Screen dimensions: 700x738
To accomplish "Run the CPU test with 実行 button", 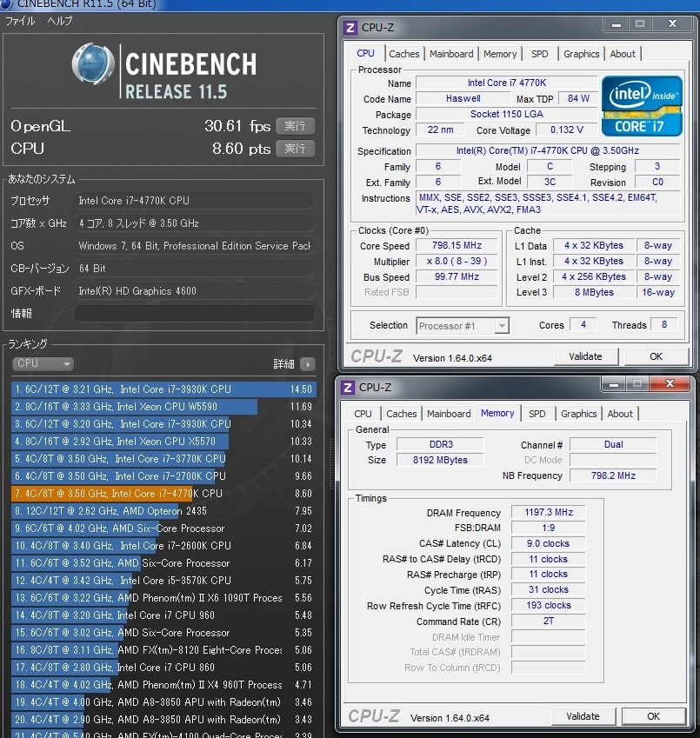I will tap(295, 149).
